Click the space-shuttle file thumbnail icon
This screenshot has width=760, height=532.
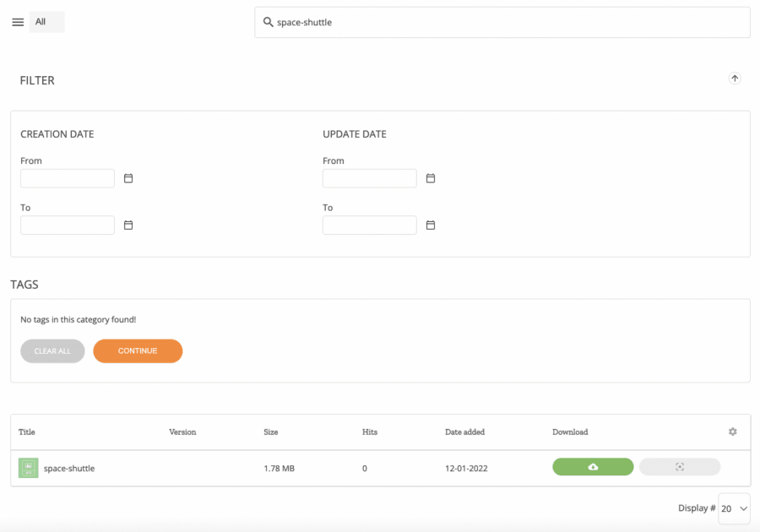pos(29,468)
